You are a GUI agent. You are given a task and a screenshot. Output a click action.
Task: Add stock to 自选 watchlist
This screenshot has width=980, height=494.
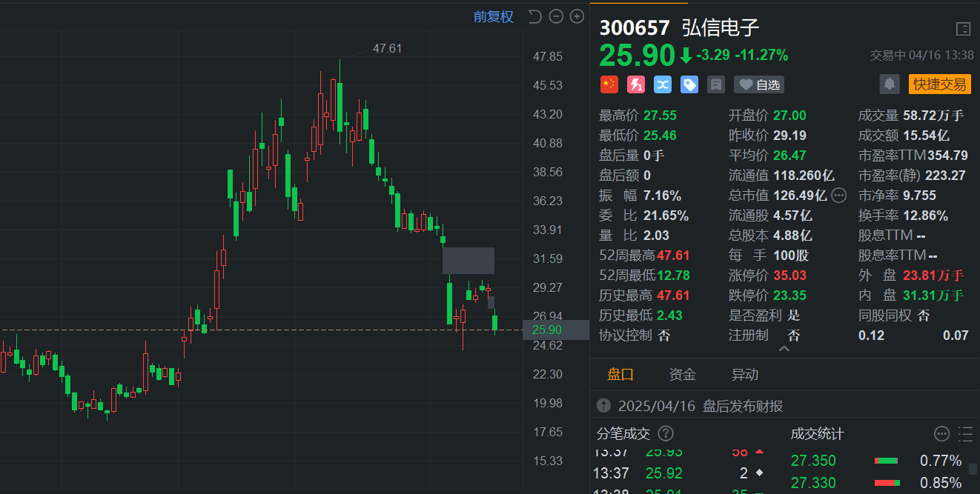click(x=759, y=84)
